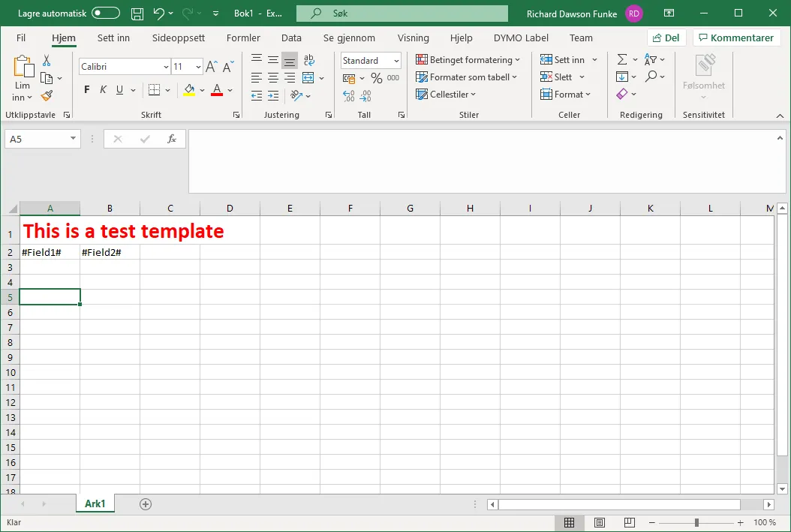
Task: Select column header D
Action: click(230, 209)
